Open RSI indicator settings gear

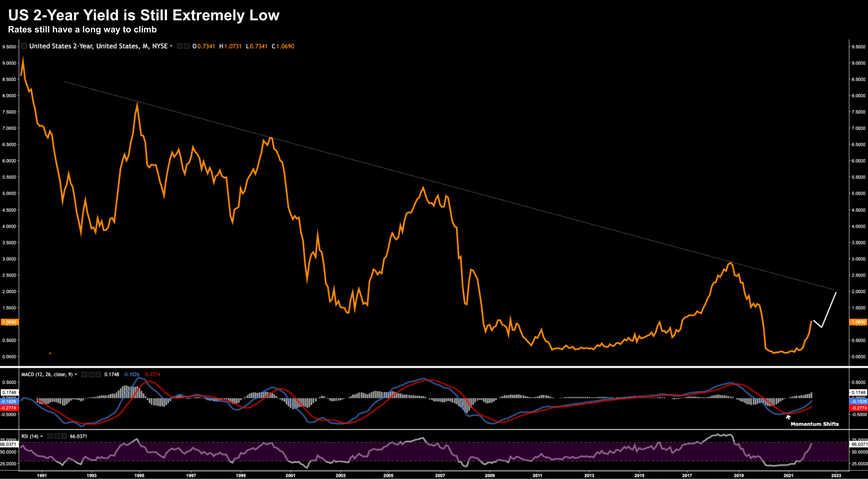[x=57, y=436]
